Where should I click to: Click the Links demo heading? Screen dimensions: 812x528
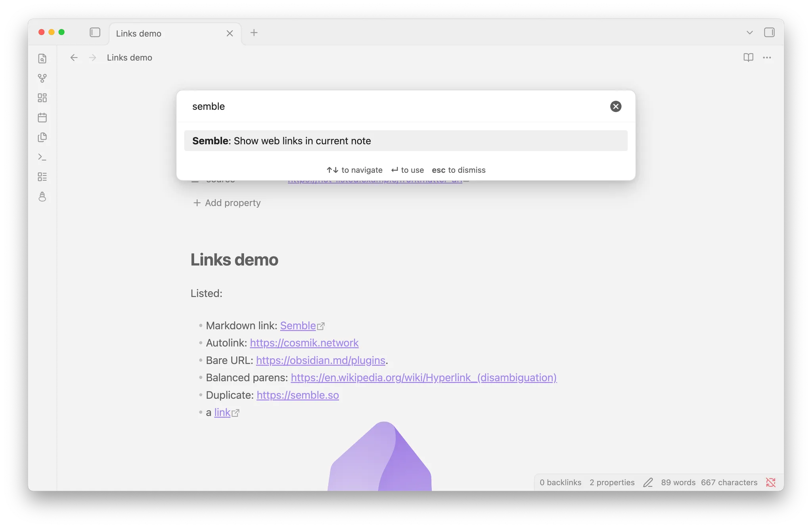click(x=234, y=260)
